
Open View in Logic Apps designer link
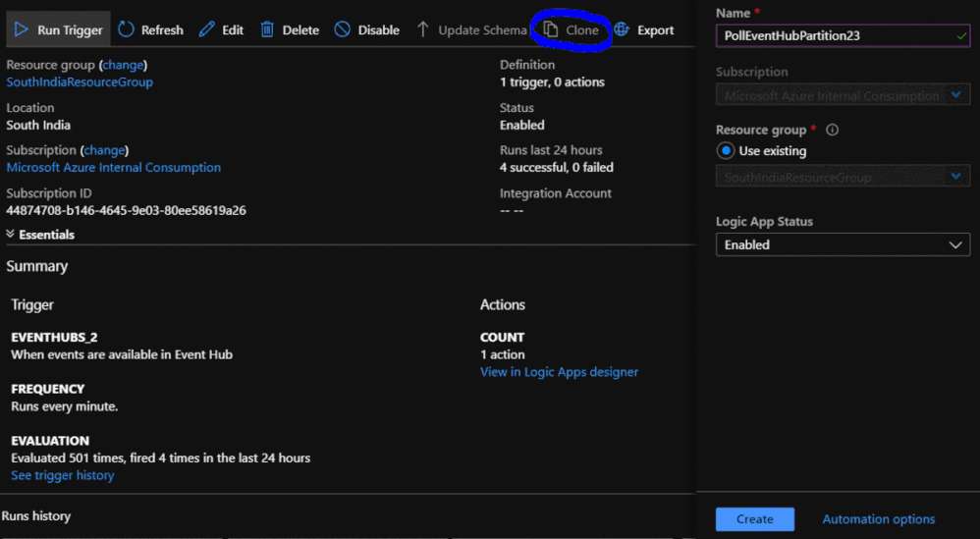[x=560, y=372]
